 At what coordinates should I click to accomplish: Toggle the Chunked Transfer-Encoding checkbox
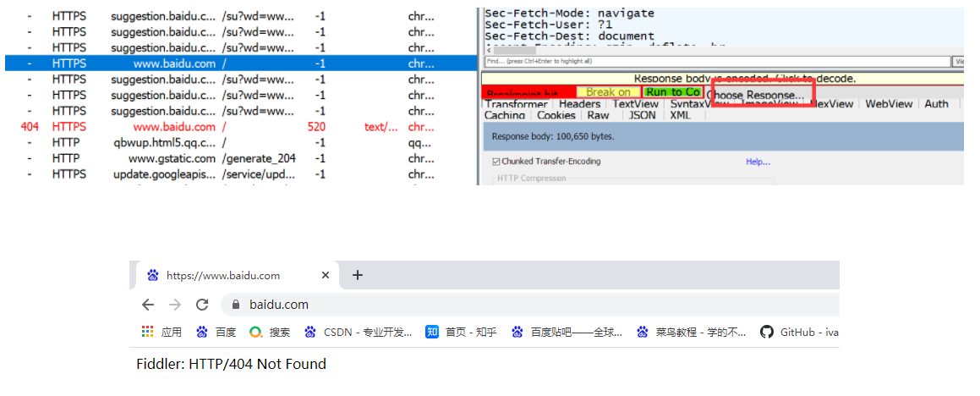(x=496, y=162)
